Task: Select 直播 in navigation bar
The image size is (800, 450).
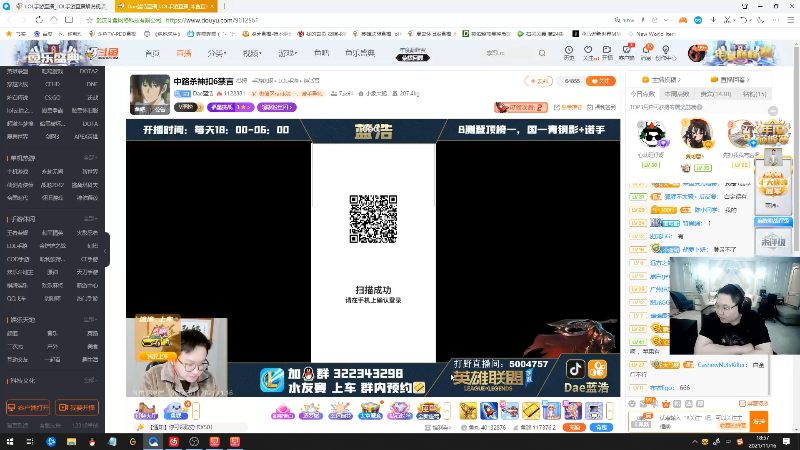Action: point(184,53)
